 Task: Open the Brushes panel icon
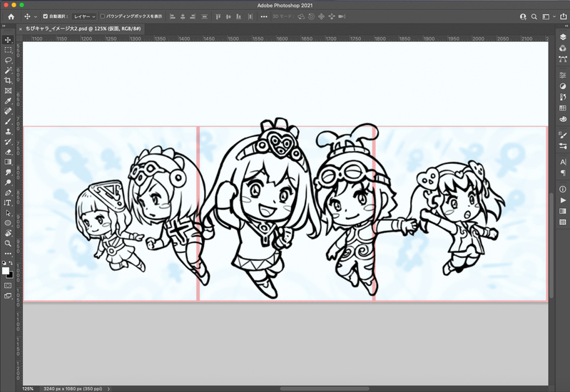tap(563, 135)
